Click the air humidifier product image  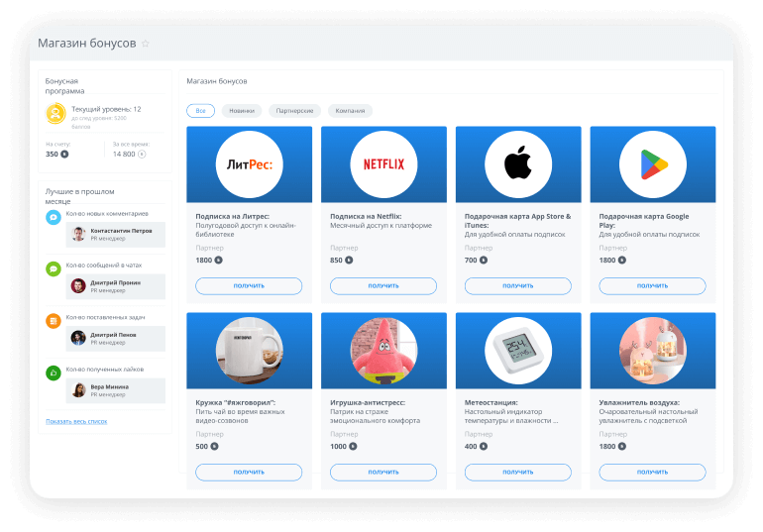pyautogui.click(x=653, y=351)
